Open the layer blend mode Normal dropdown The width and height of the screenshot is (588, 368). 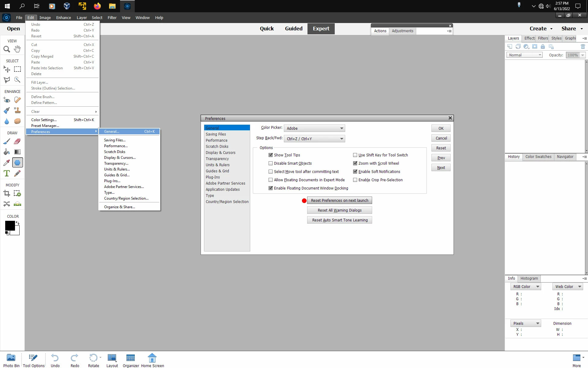pyautogui.click(x=524, y=55)
